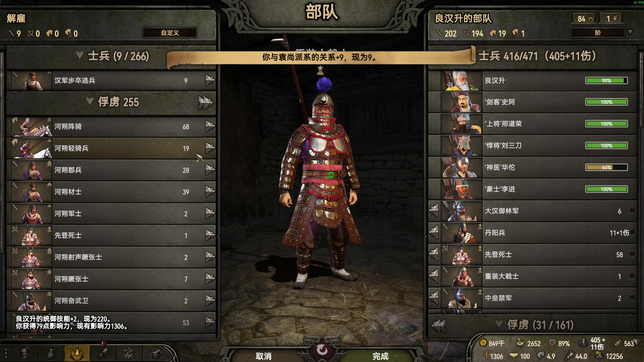
Task: Click the 取消 button
Action: [264, 356]
